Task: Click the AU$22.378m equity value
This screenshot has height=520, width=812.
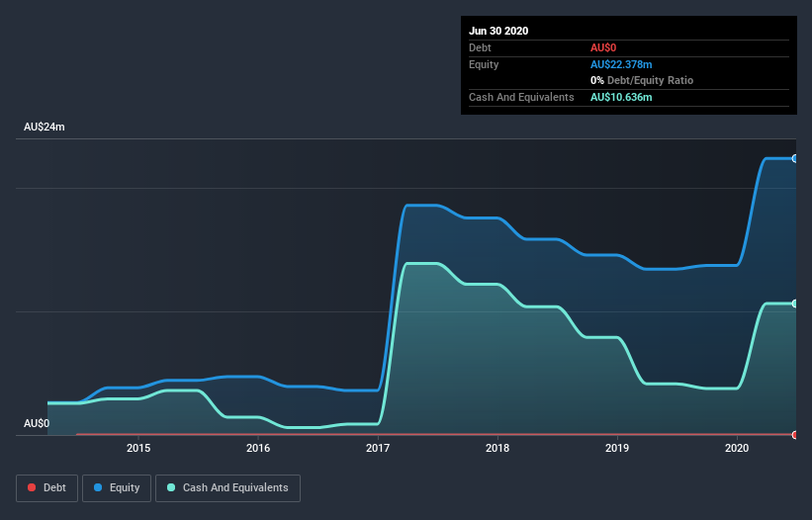Action: click(x=621, y=64)
